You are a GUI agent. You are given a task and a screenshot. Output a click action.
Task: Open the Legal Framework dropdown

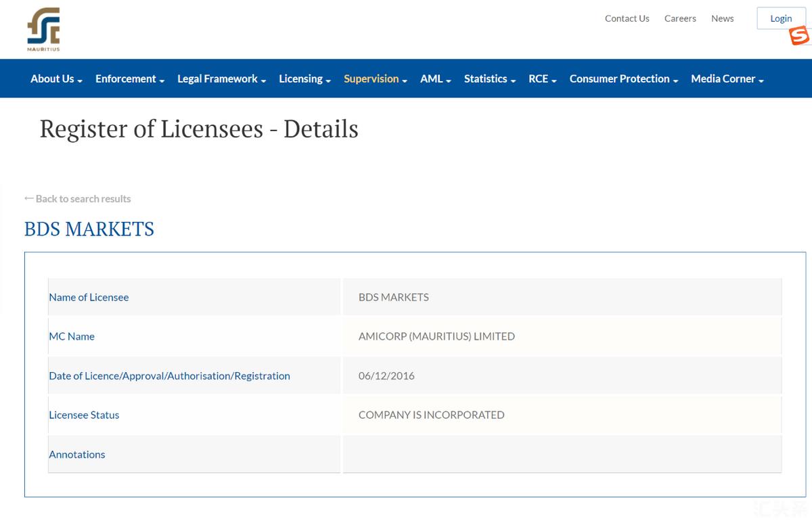[x=221, y=78]
